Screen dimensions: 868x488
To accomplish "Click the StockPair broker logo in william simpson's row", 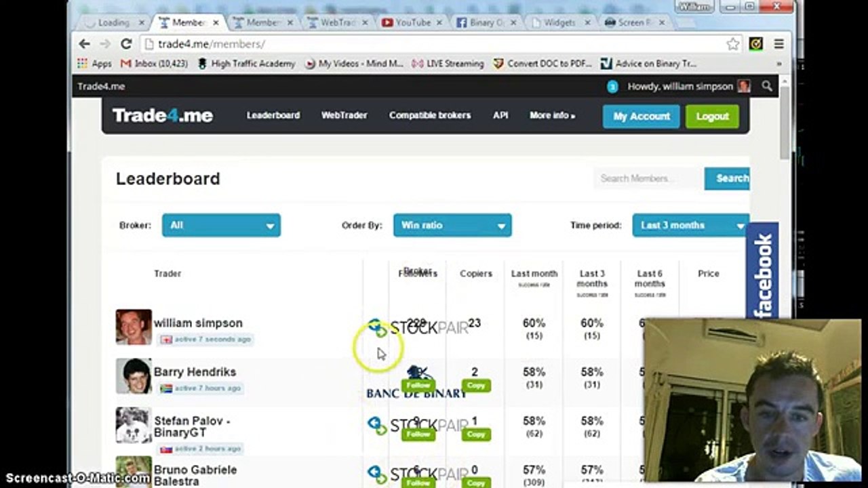I will pyautogui.click(x=418, y=328).
